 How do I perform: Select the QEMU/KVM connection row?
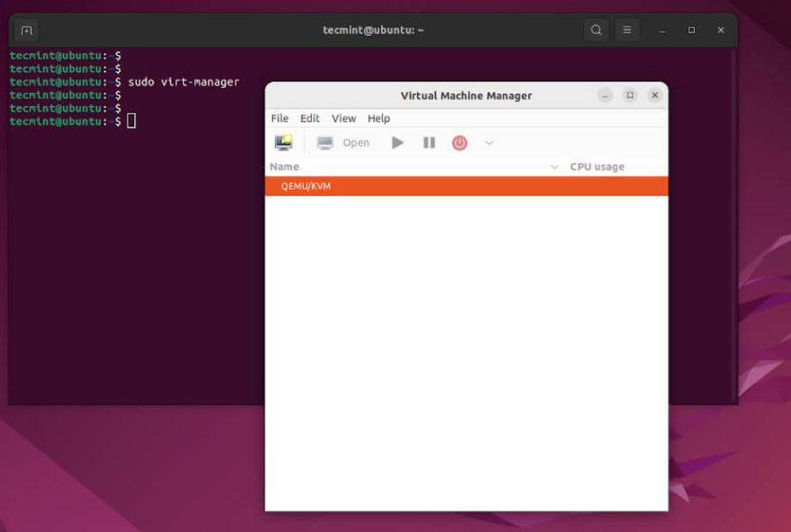point(467,186)
